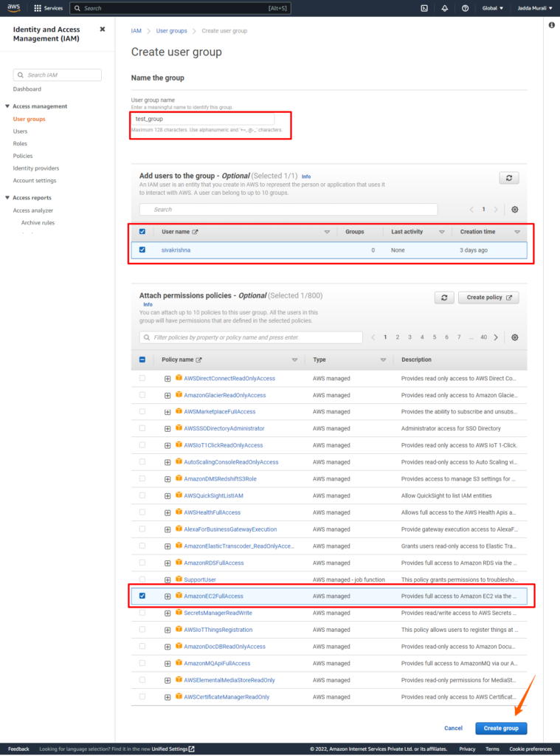
Task: Click the User group name field
Action: (202, 119)
